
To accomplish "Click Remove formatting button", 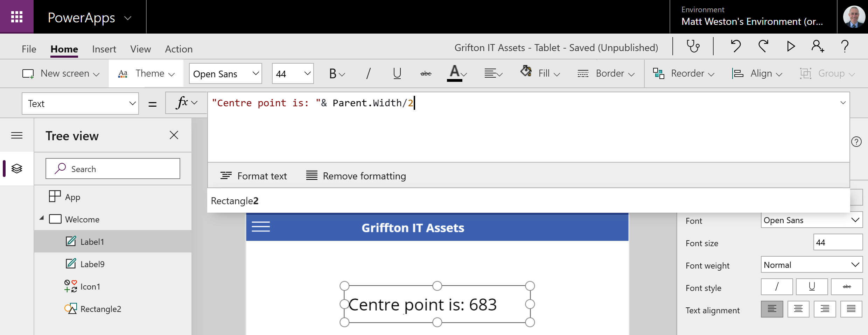I will tap(356, 176).
